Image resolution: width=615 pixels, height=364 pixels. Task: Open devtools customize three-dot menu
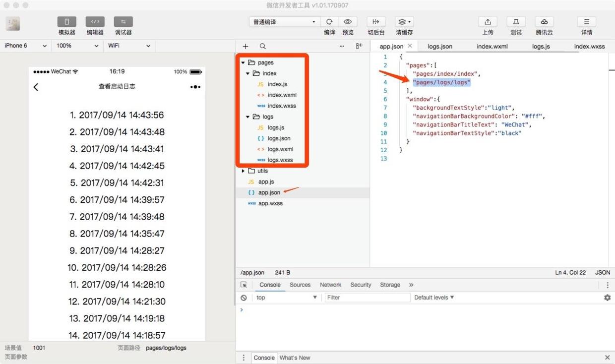pyautogui.click(x=607, y=285)
